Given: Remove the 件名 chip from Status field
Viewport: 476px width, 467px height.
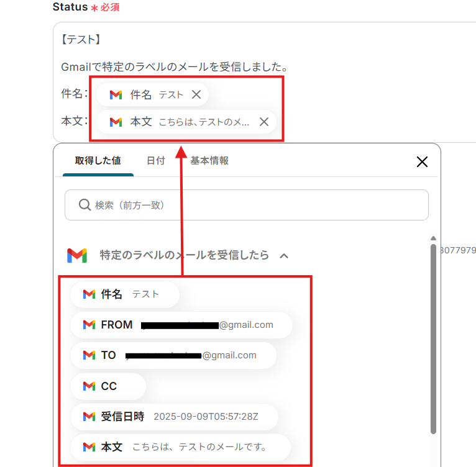Looking at the screenshot, I should coord(196,94).
